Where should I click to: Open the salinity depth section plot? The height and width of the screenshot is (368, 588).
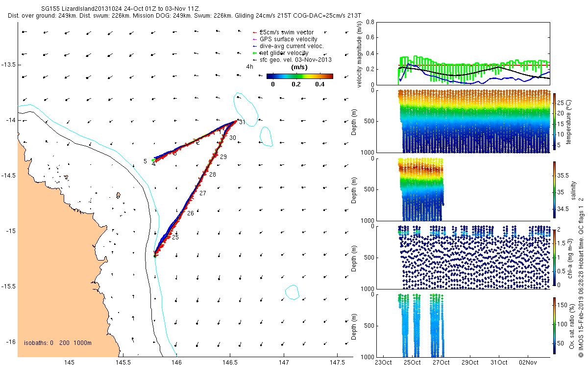[463, 189]
